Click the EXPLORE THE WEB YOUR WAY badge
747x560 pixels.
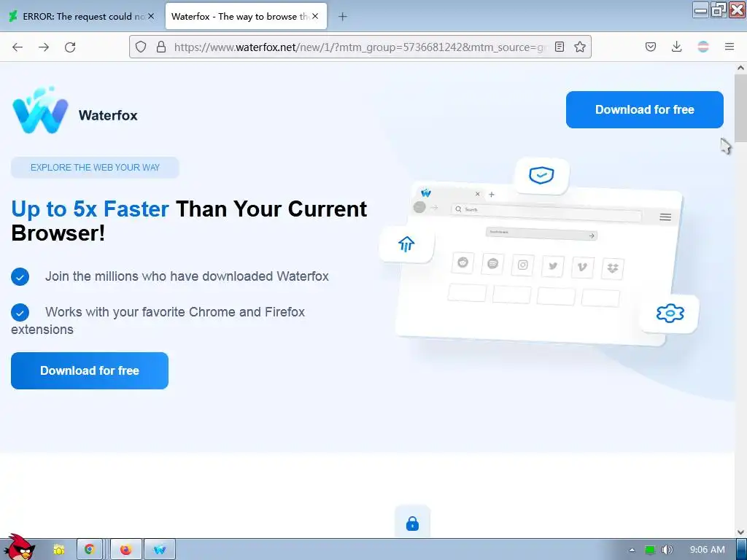[95, 168]
